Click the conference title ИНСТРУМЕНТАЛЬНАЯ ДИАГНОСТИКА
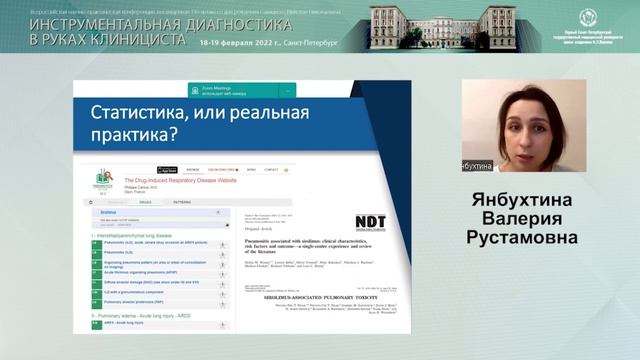 click(x=161, y=25)
